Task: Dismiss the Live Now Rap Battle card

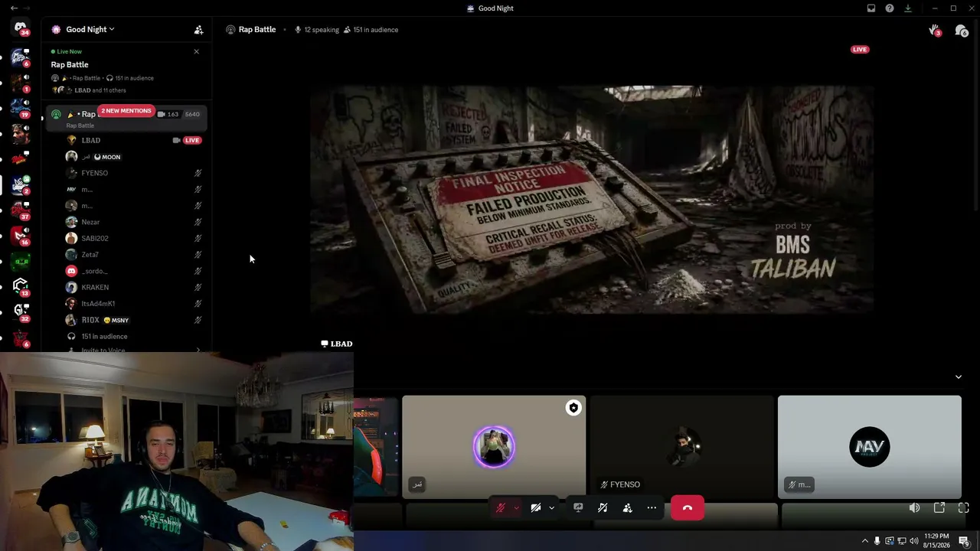Action: [196, 51]
